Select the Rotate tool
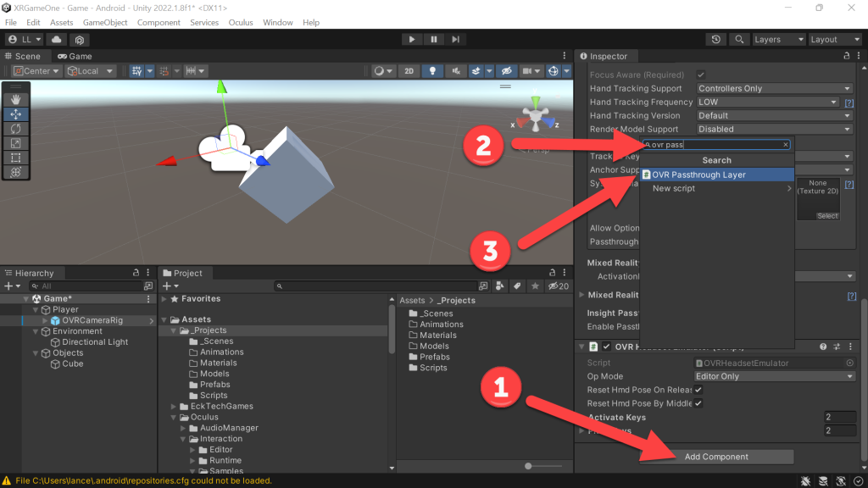 pos(15,129)
